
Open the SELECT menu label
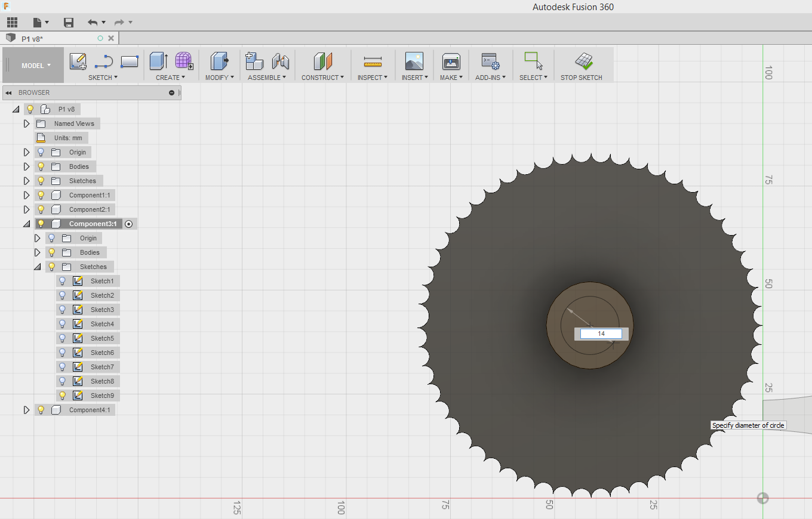pos(533,78)
